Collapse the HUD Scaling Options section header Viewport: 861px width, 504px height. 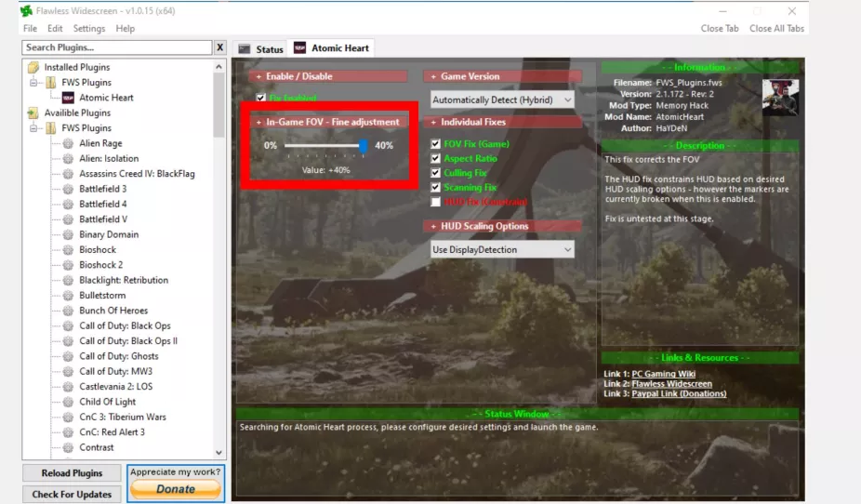tap(502, 226)
